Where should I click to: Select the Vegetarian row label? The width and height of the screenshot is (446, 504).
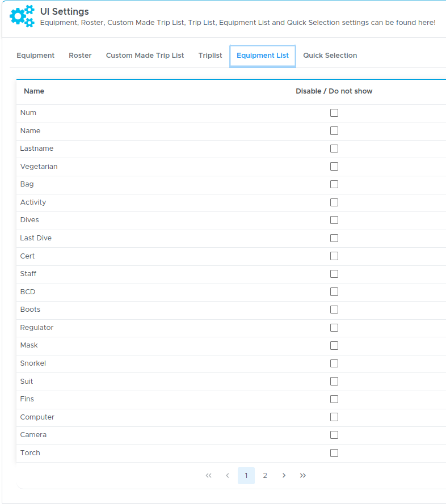pyautogui.click(x=39, y=167)
